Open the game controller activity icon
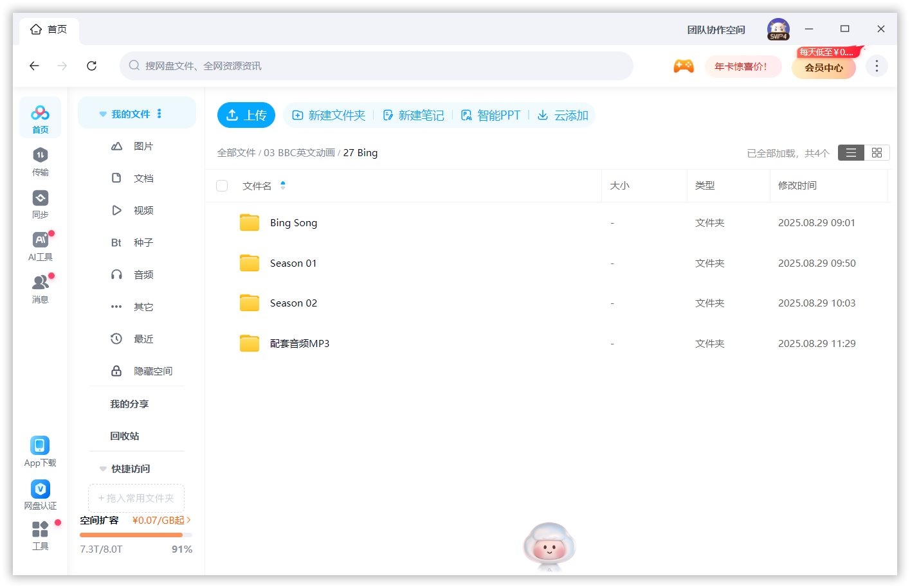The image size is (910, 588). (684, 66)
